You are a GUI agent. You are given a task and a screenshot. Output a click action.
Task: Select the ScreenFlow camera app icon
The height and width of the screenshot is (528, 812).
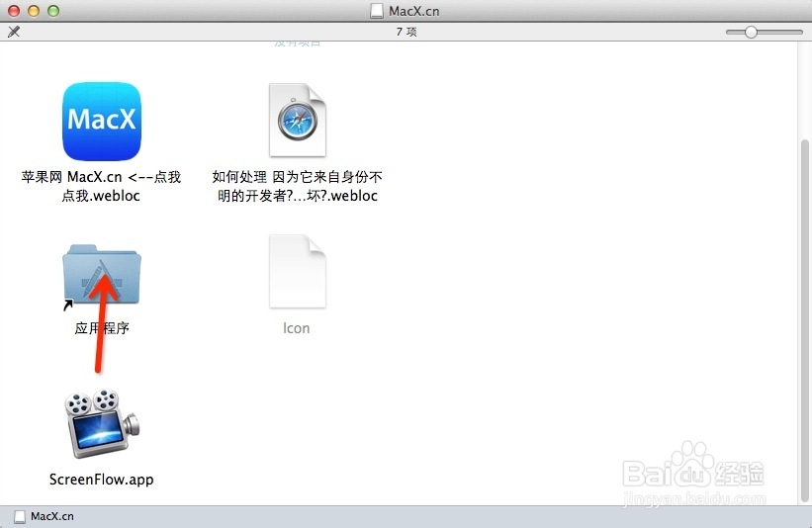coord(102,423)
